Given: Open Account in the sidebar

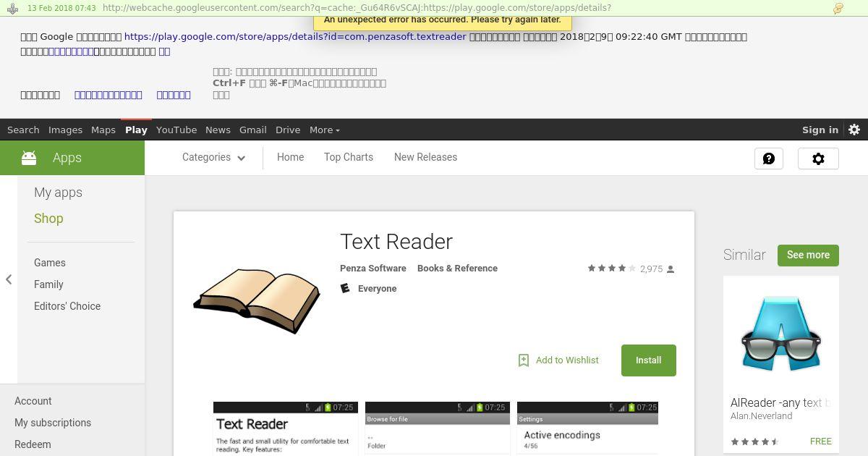Looking at the screenshot, I should point(33,401).
